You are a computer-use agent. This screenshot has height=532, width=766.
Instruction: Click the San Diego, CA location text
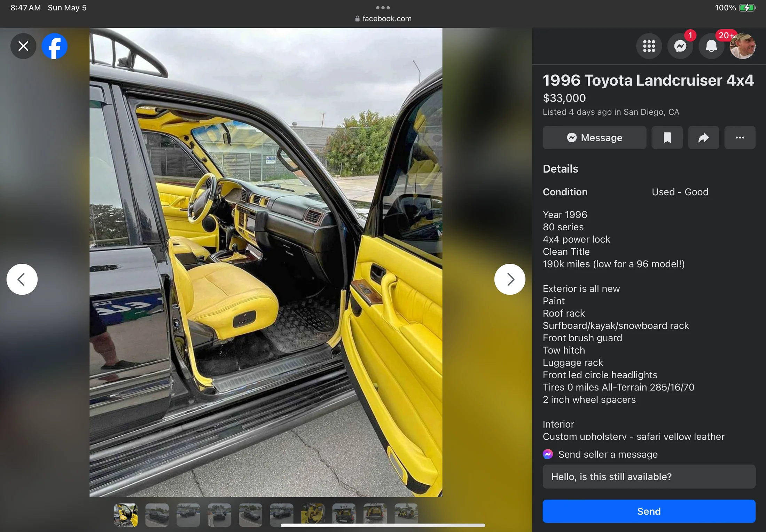pyautogui.click(x=651, y=112)
